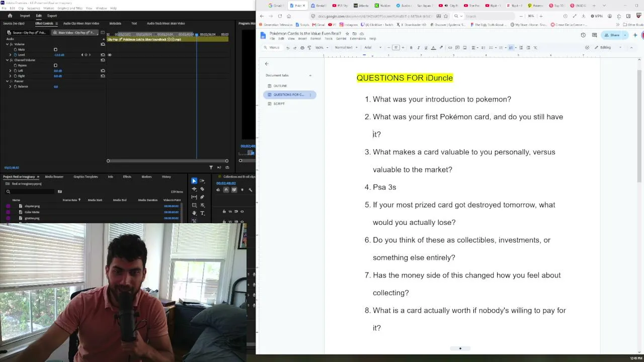This screenshot has height=362, width=644.
Task: Open the Normal text style dropdown
Action: point(346,48)
